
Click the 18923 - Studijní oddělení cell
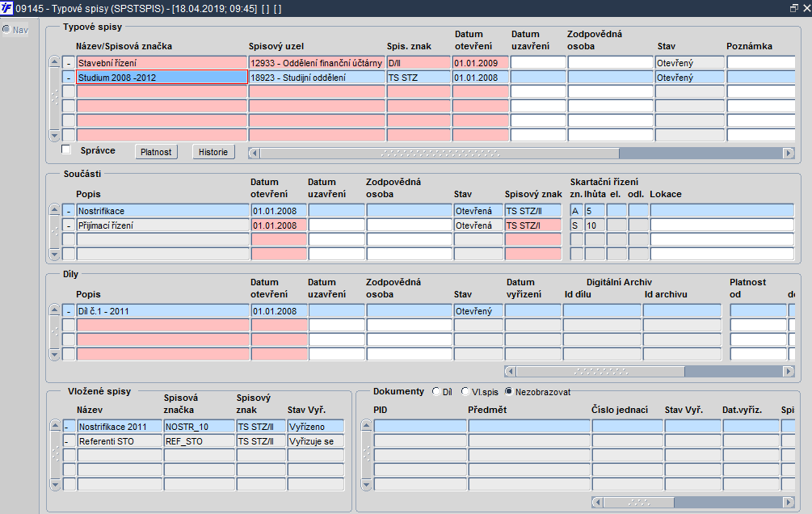click(317, 78)
